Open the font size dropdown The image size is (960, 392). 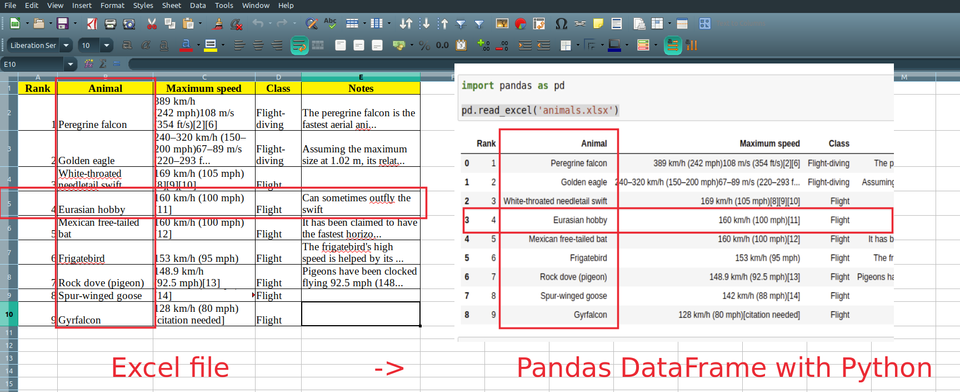(x=107, y=45)
